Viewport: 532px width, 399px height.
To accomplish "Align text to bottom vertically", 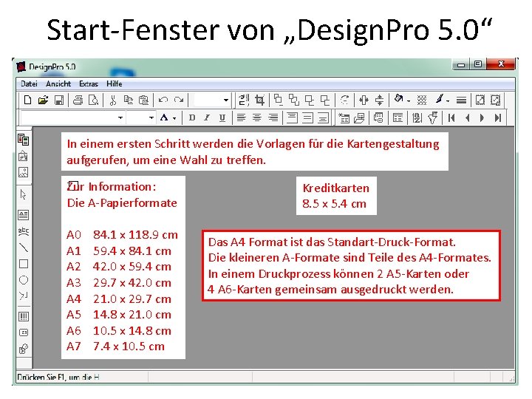I will click(324, 117).
